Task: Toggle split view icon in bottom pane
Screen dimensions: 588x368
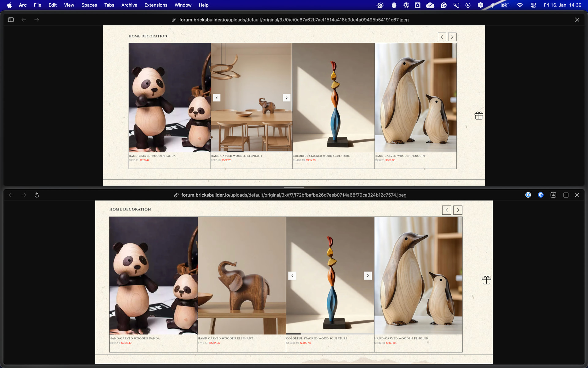Action: click(x=566, y=195)
